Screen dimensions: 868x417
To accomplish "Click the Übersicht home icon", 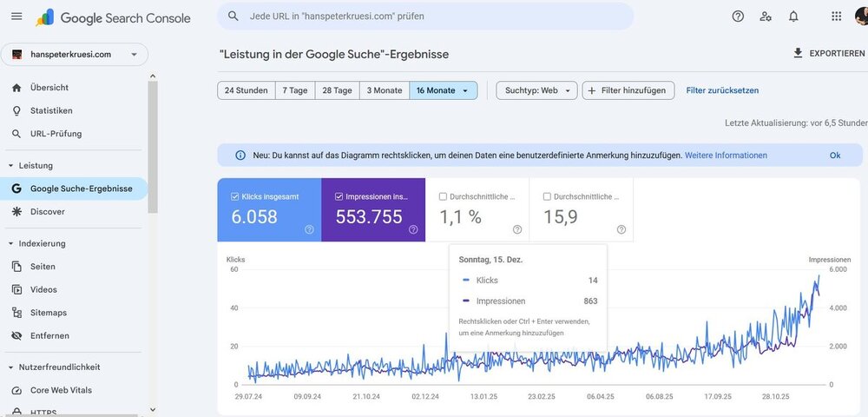I will 16,88.
